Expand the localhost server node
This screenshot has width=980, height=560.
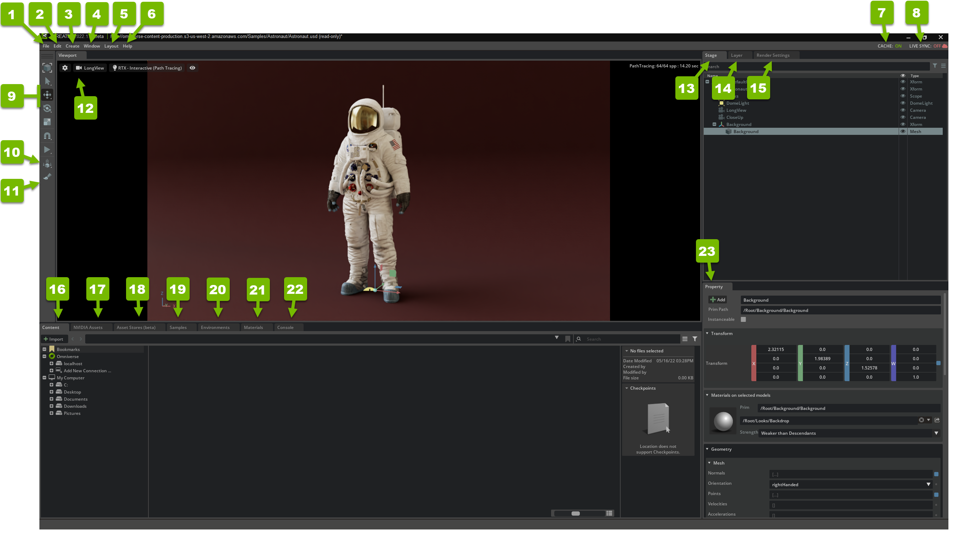pos(51,363)
